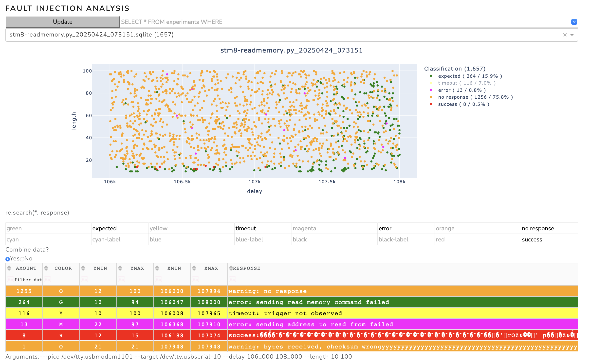Image resolution: width=589 pixels, height=364 pixels.
Task: Select the no response table row
Action: pos(292,291)
